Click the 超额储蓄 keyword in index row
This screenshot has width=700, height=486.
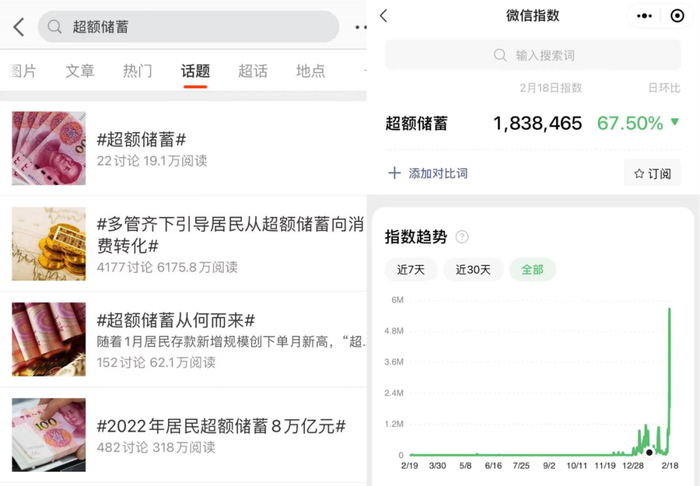pos(416,124)
